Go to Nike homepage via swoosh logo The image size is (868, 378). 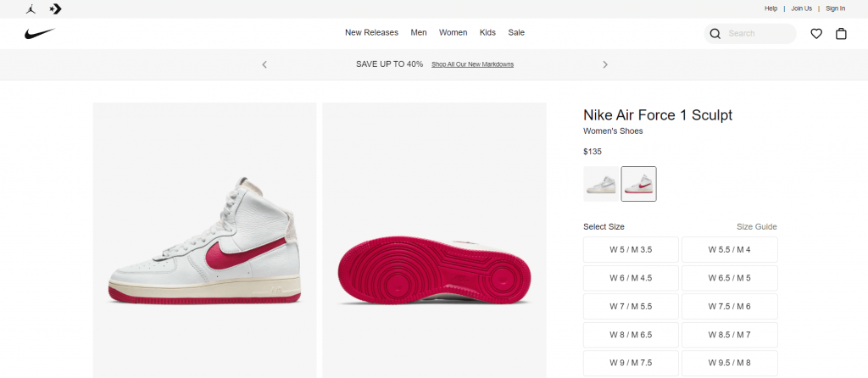(x=40, y=34)
